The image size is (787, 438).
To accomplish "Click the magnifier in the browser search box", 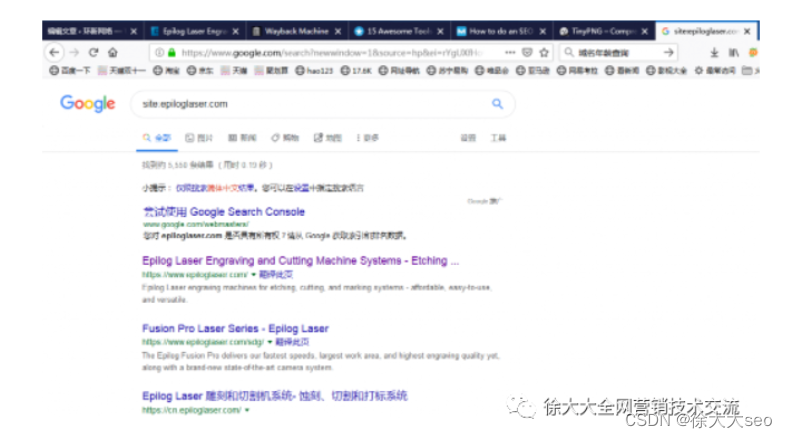I will (x=569, y=52).
